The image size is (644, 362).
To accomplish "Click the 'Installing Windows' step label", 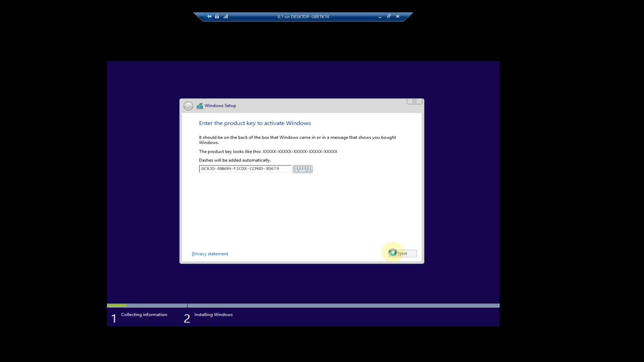I will (x=213, y=314).
